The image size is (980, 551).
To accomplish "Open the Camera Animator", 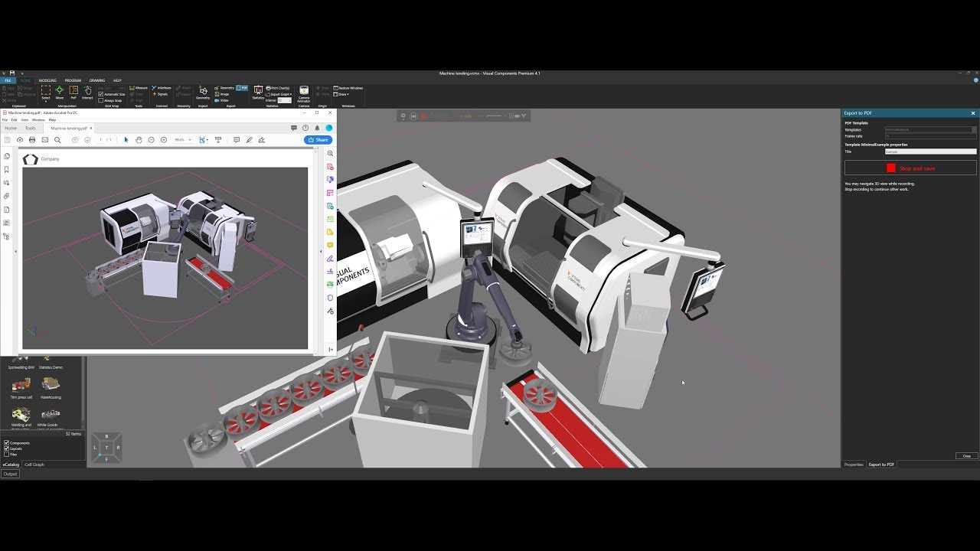I will pyautogui.click(x=304, y=93).
